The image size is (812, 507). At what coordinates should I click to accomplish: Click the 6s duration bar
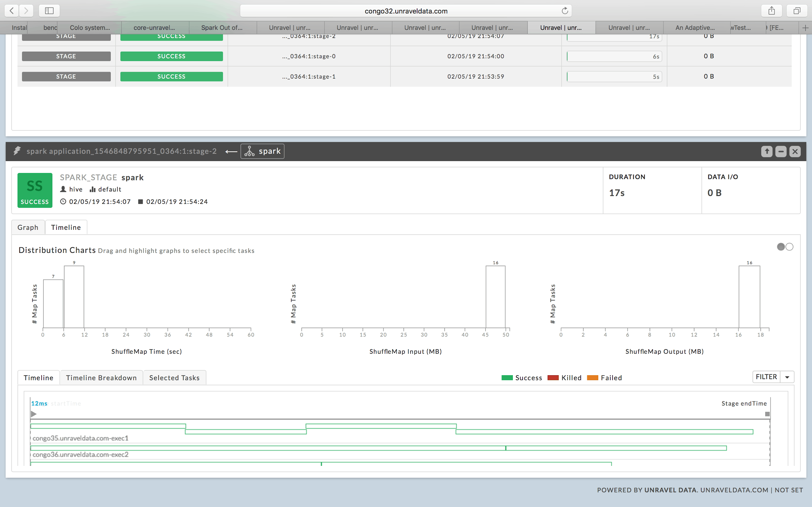[615, 56]
